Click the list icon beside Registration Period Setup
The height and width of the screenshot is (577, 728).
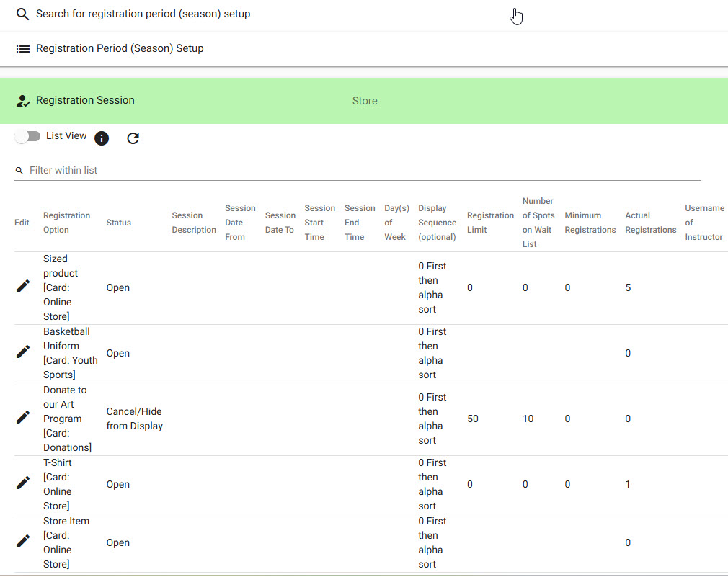(22, 49)
